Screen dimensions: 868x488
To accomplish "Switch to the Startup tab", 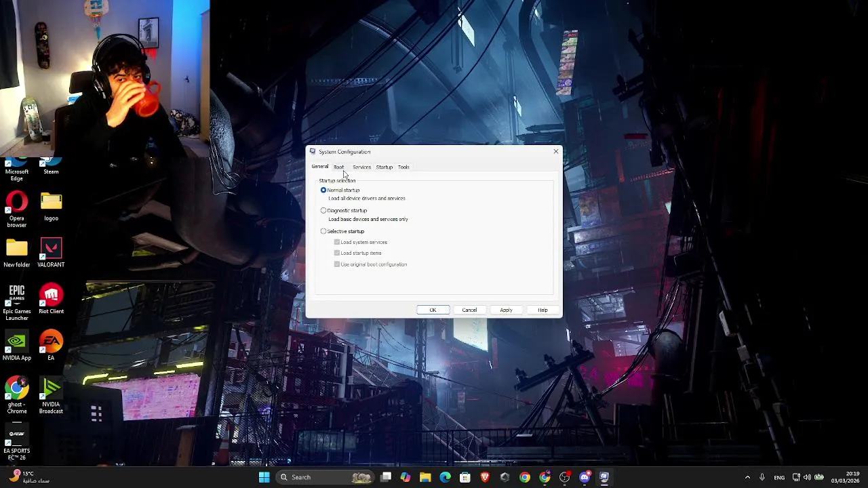I will point(384,167).
